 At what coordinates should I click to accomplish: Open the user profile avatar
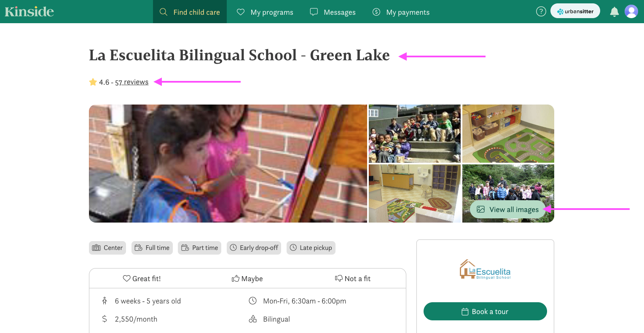(631, 11)
